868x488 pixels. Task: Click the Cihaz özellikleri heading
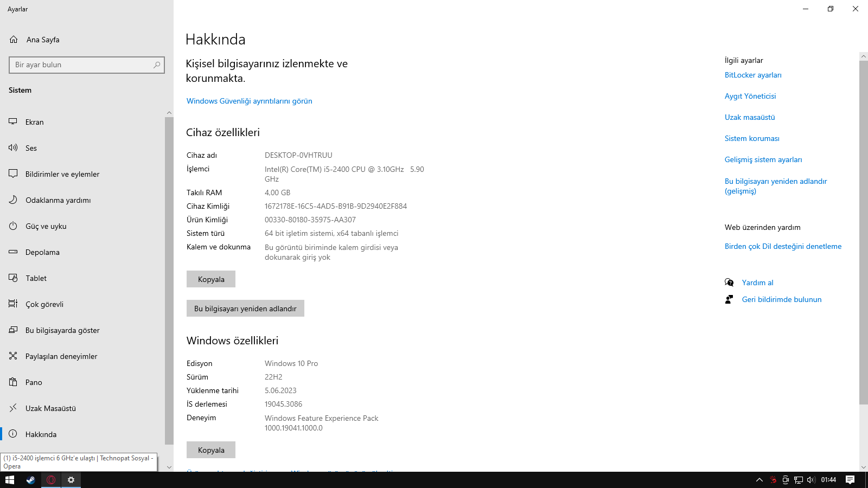(x=223, y=133)
